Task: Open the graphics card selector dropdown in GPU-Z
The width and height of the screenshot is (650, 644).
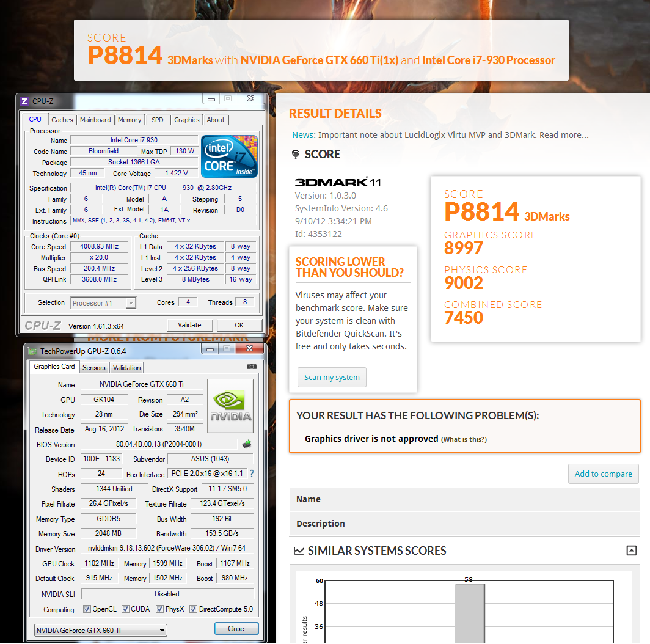Action: (161, 629)
